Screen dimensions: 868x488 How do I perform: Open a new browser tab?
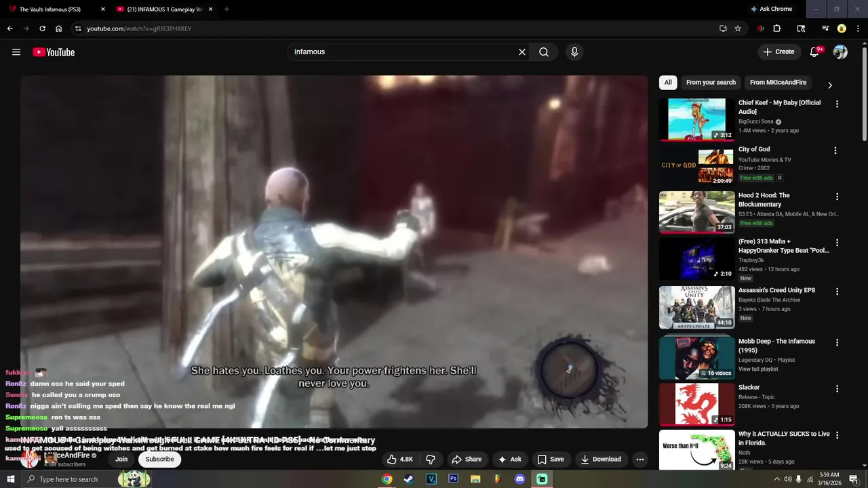[226, 9]
